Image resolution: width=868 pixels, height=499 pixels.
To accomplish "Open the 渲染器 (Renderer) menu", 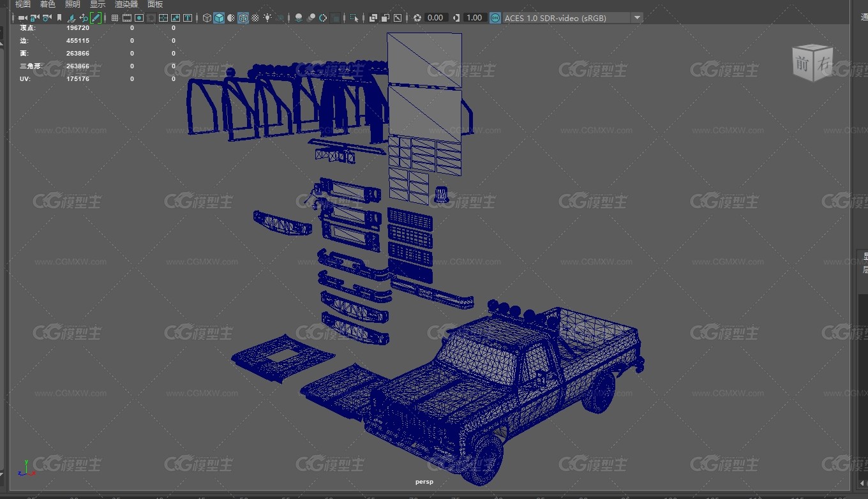I will click(126, 4).
